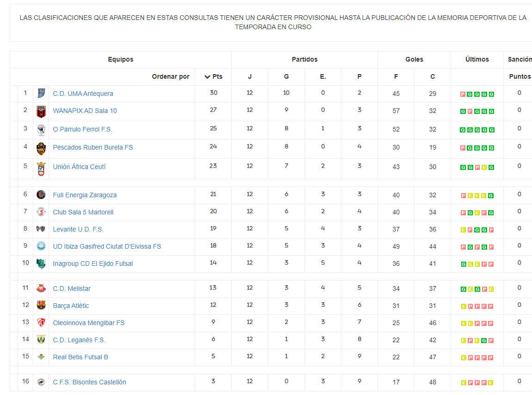Open Oleoinnova Mengibar FS link
This screenshot has width=532, height=395.
tap(88, 323)
